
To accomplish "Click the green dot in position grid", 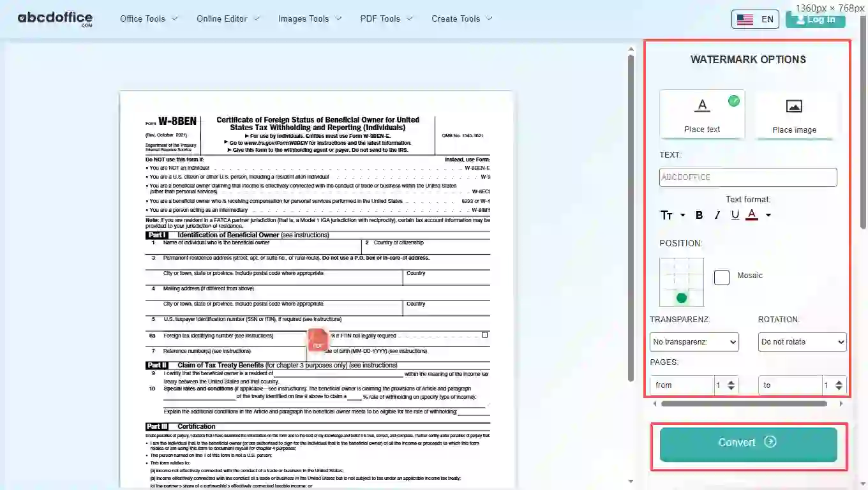I will pos(682,298).
